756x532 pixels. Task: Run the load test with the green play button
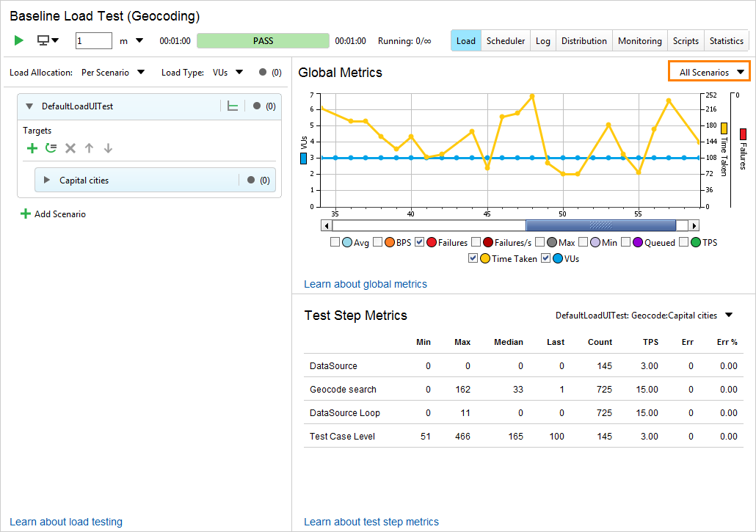(x=18, y=40)
